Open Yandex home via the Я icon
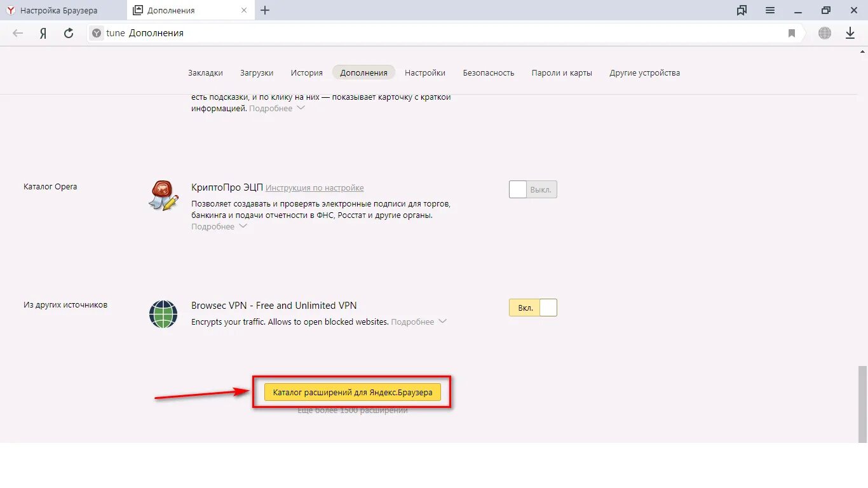The width and height of the screenshot is (868, 488). 43,33
